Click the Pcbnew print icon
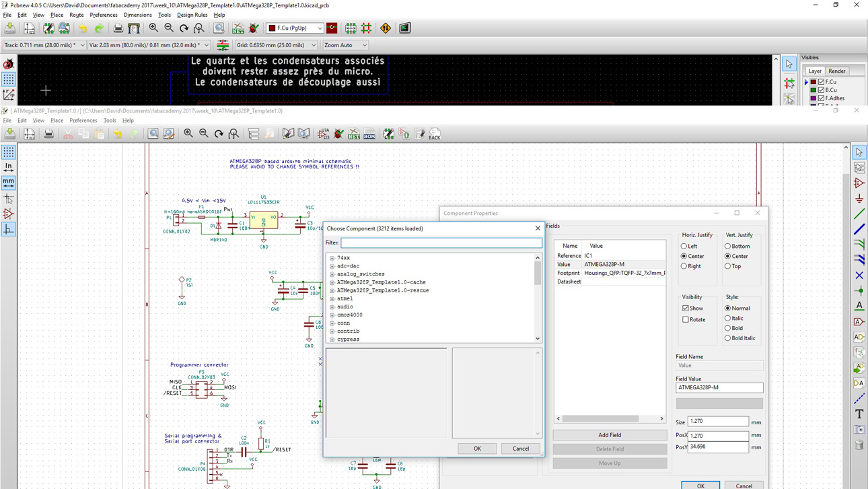The height and width of the screenshot is (489, 868). point(118,28)
